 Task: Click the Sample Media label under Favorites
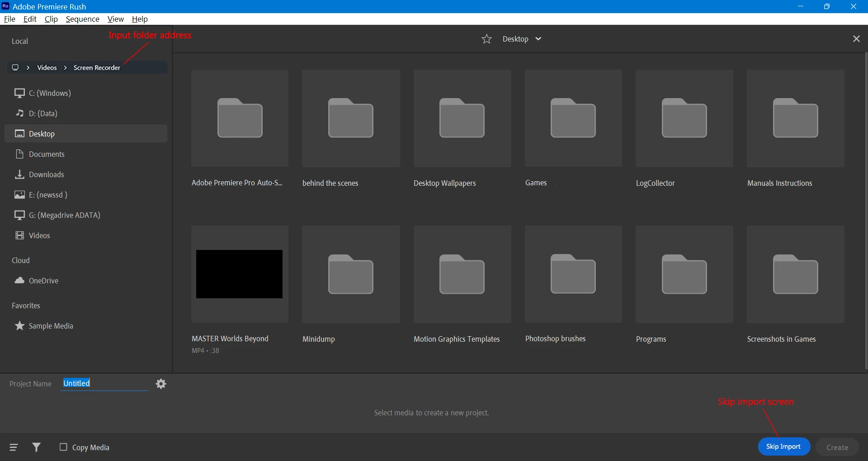51,326
